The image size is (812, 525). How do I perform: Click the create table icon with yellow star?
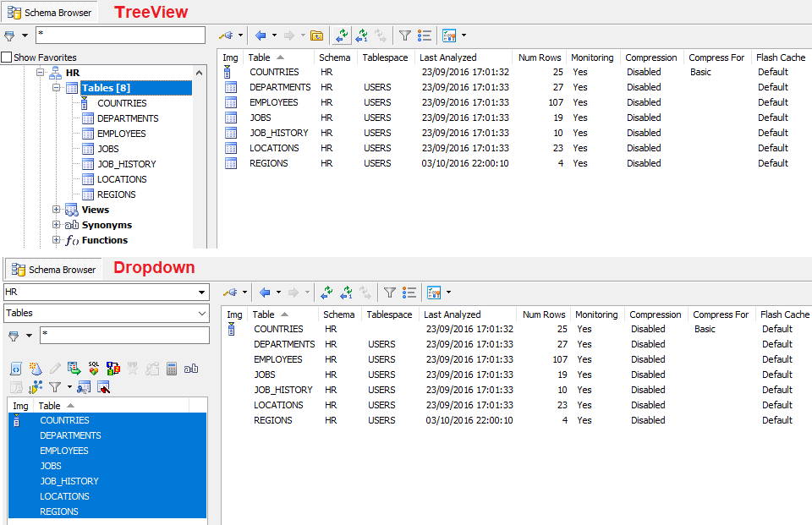pos(36,369)
